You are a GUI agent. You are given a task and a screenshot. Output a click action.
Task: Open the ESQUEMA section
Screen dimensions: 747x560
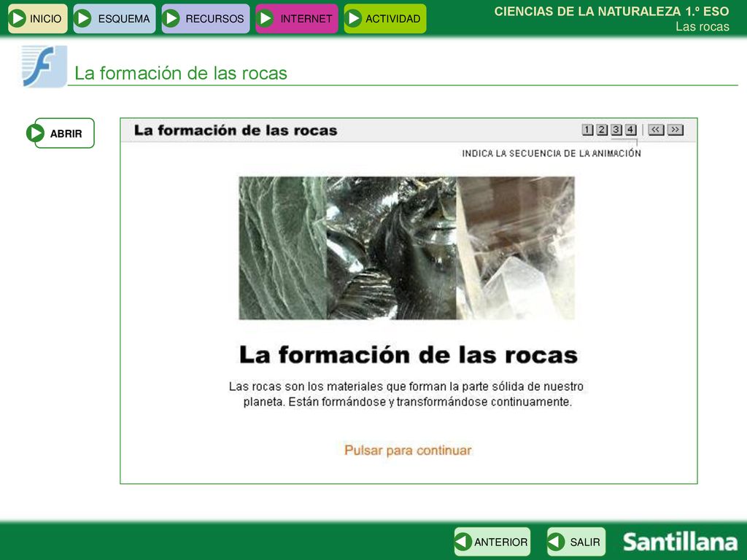pos(115,18)
